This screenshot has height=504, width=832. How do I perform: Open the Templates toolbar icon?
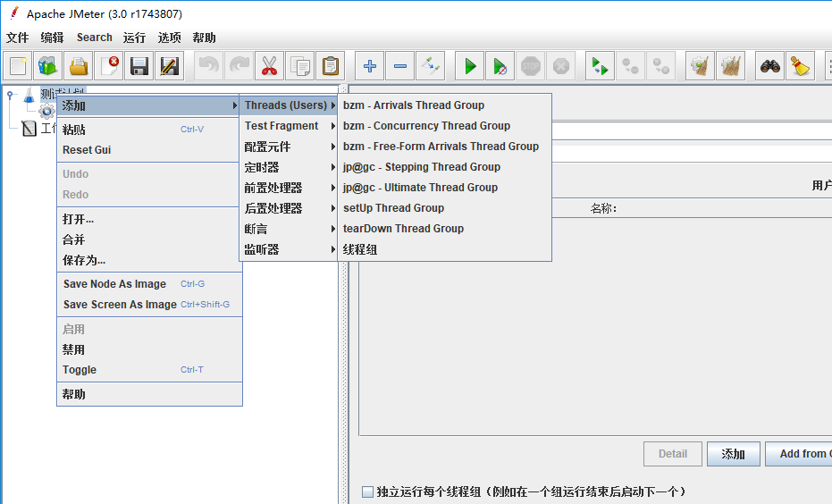47,66
